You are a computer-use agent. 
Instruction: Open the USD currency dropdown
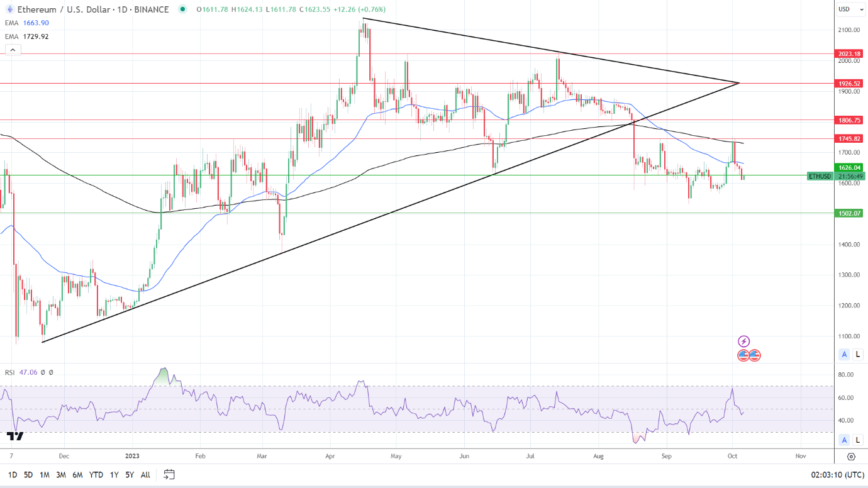click(849, 9)
